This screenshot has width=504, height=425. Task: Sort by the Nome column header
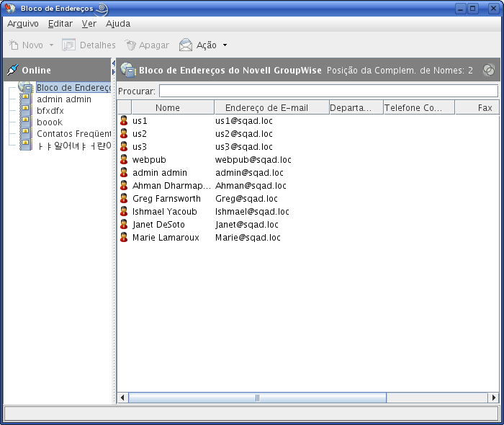click(173, 107)
